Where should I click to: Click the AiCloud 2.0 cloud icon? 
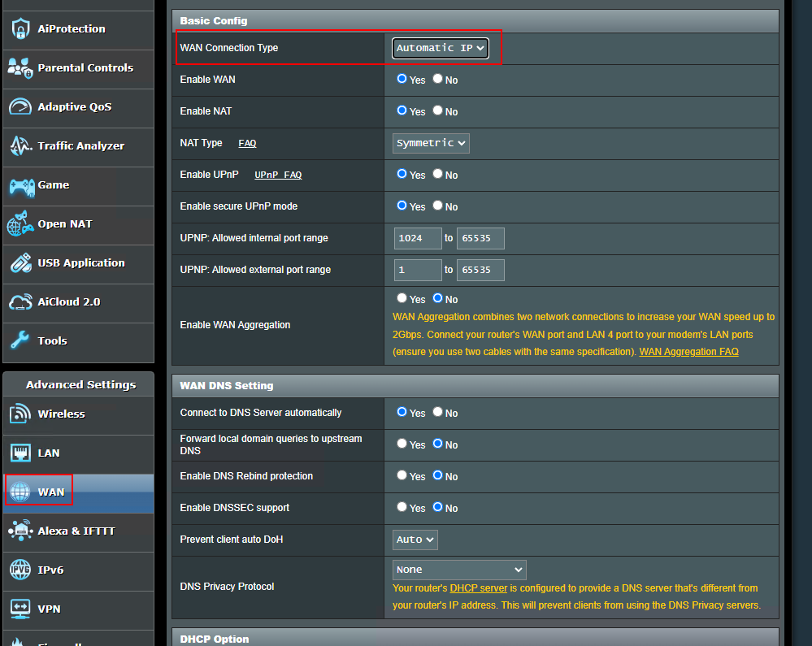(x=20, y=302)
